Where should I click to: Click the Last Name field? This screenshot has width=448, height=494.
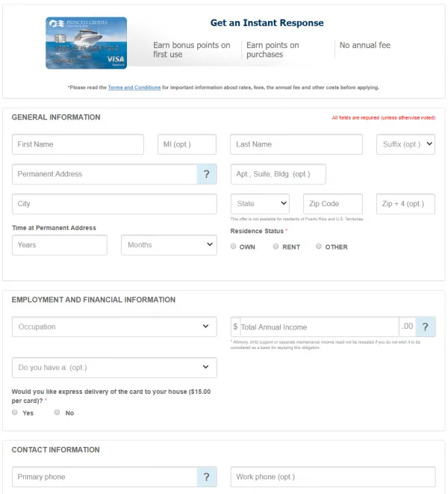(x=296, y=144)
